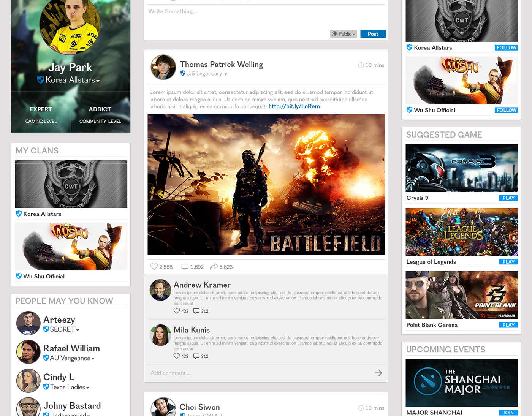Open Public privacy dropdown
Viewport: 532px width, 416px height.
point(344,34)
